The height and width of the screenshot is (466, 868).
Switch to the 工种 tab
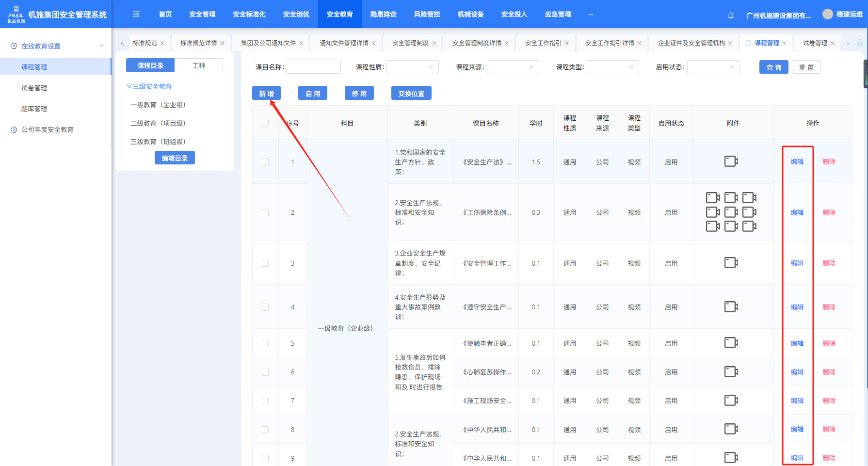click(198, 65)
